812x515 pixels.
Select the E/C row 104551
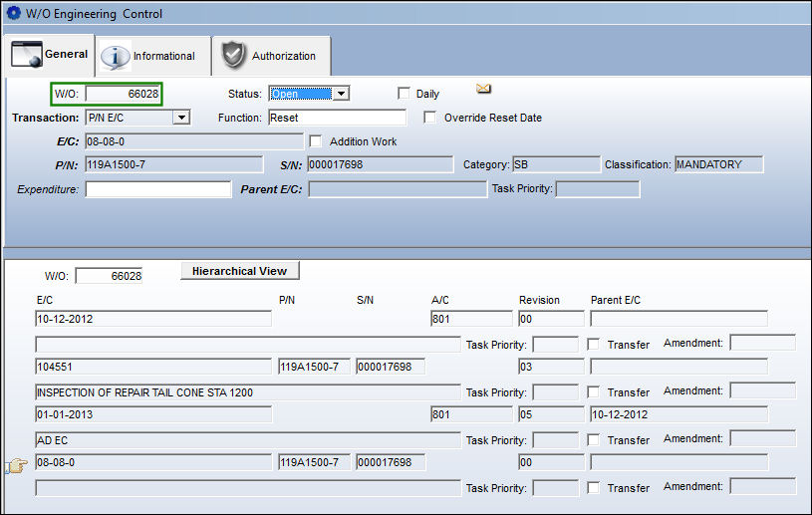click(153, 367)
